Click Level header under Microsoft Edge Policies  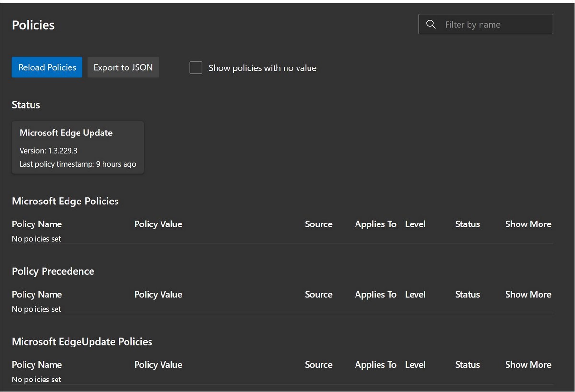pyautogui.click(x=415, y=224)
